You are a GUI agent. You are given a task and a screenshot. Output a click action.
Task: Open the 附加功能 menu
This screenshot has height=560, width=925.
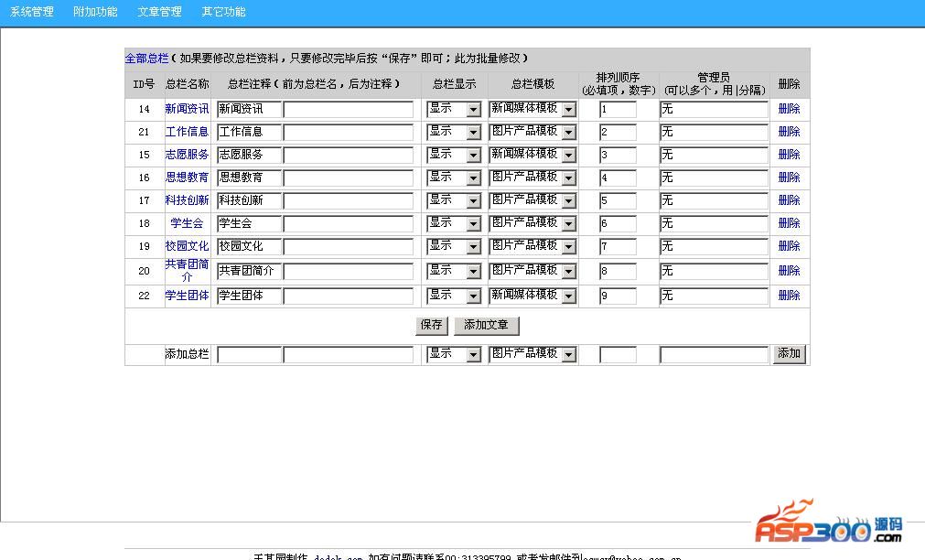tap(95, 12)
